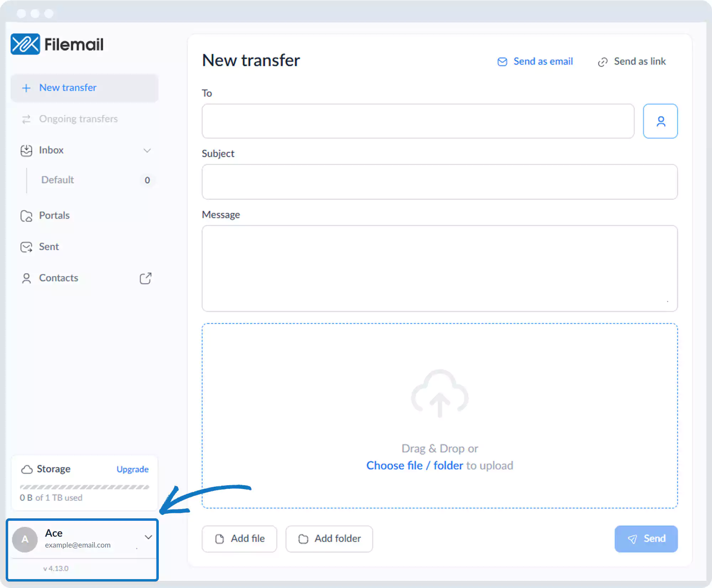Click the Contacts external link icon
This screenshot has width=712, height=588.
pos(145,278)
